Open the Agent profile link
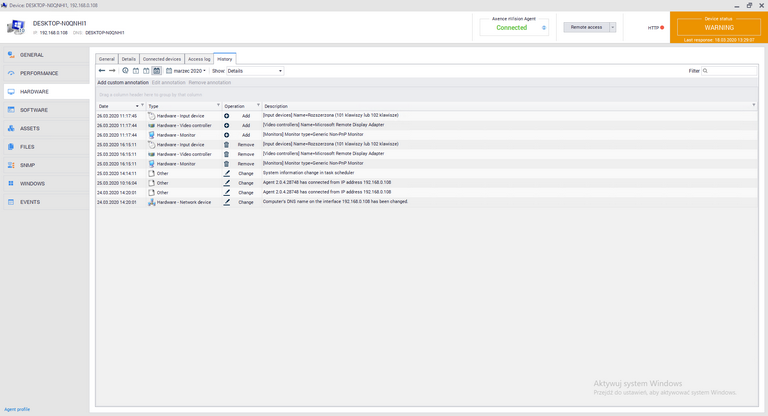 click(17, 409)
